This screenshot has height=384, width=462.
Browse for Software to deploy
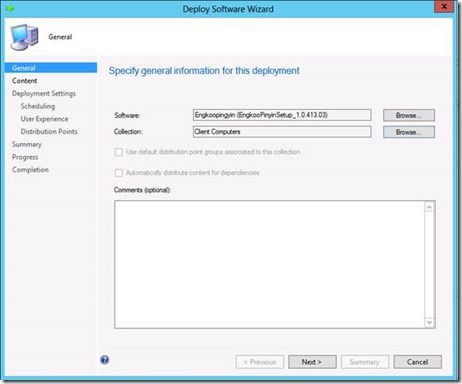(409, 115)
